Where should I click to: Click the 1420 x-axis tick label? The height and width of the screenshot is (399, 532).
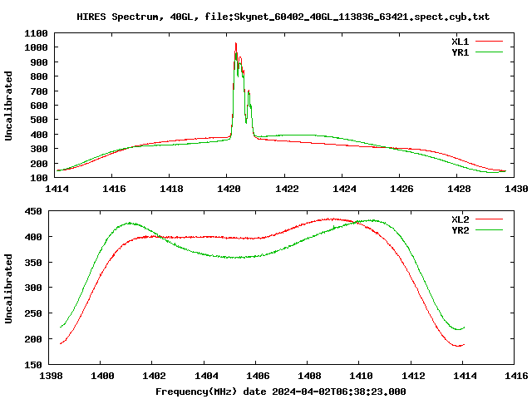pos(229,189)
